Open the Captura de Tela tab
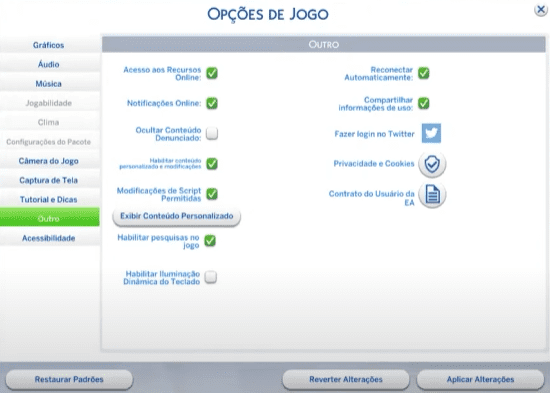The image size is (550, 393). point(49,180)
